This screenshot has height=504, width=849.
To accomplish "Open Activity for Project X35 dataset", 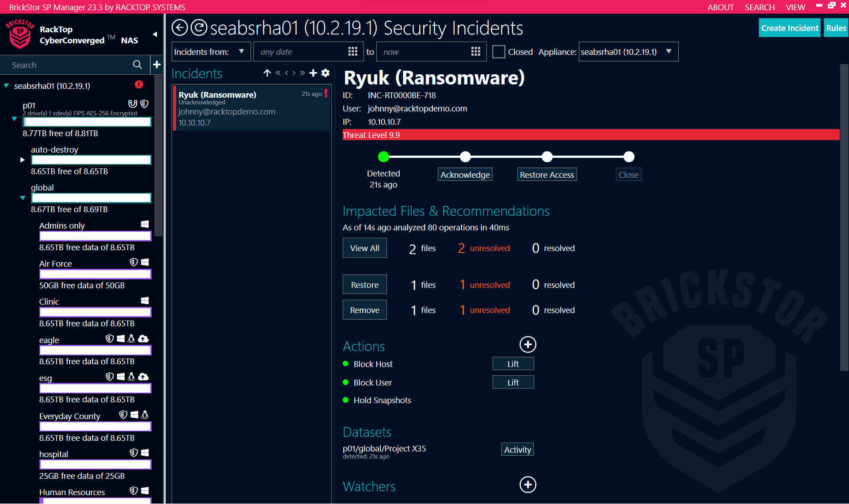I will pos(517,450).
